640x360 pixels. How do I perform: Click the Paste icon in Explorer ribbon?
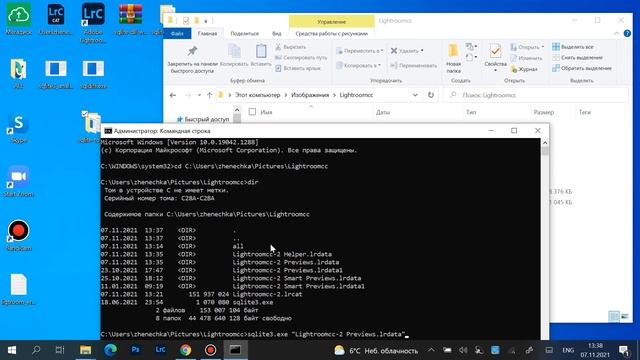coord(261,56)
